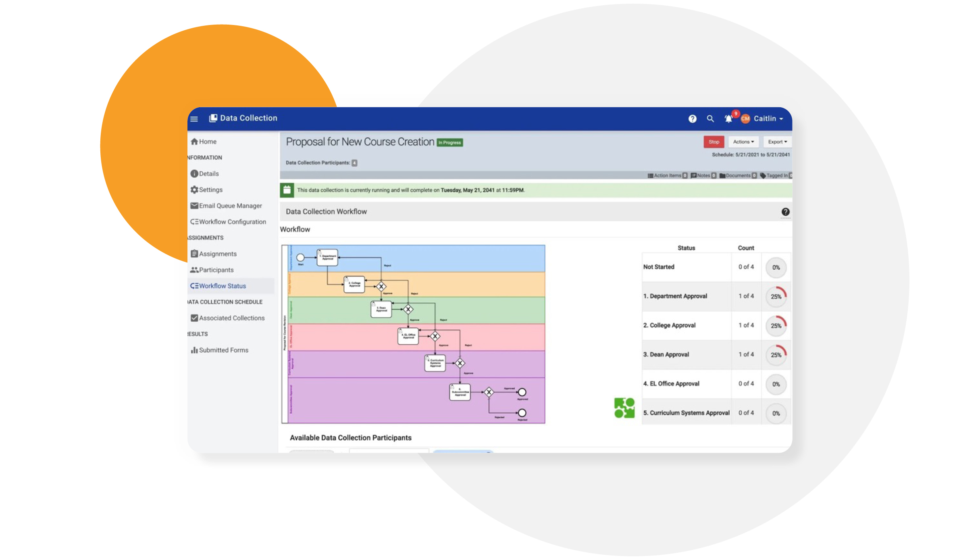Open help from the top bar question mark
980x560 pixels.
point(692,119)
